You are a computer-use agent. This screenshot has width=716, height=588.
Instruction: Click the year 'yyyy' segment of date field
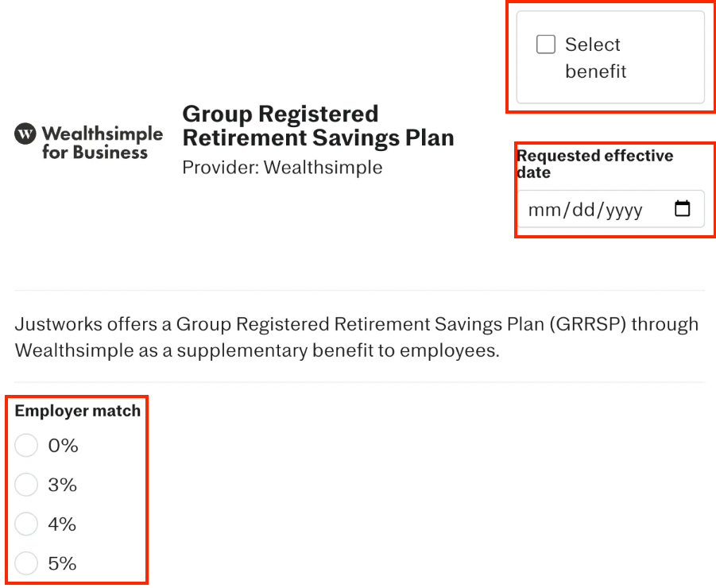tap(624, 210)
